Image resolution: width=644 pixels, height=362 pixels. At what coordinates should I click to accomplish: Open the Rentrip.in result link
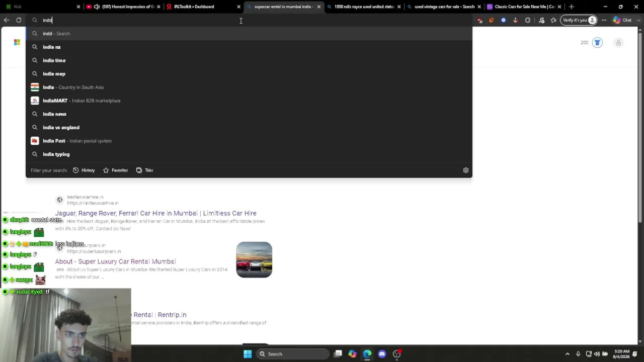(159, 315)
